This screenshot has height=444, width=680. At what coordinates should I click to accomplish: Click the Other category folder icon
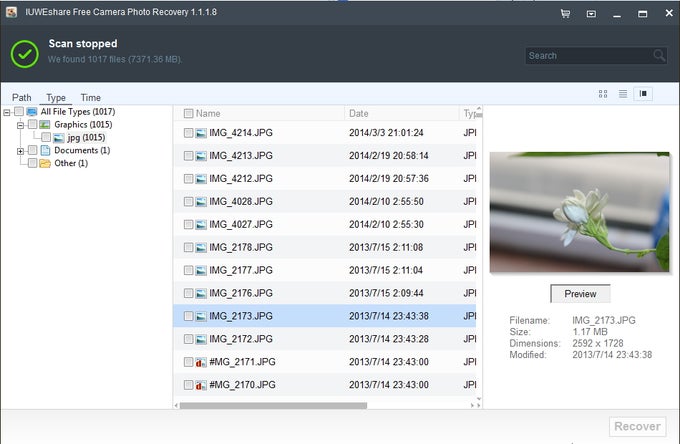click(x=45, y=163)
